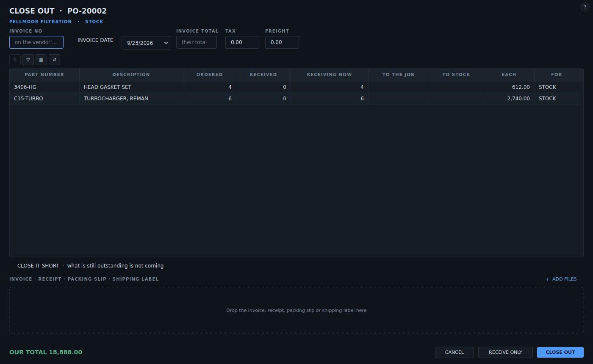Click the sort arrows toolbar icon
The width and height of the screenshot is (593, 364).
pyautogui.click(x=15, y=60)
